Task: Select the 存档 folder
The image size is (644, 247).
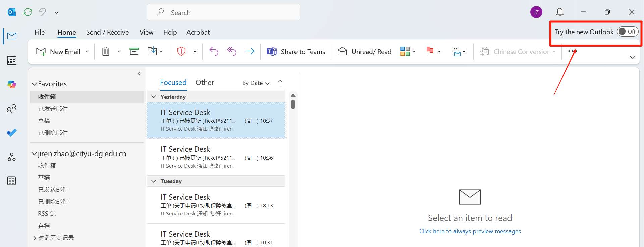Action: point(44,226)
